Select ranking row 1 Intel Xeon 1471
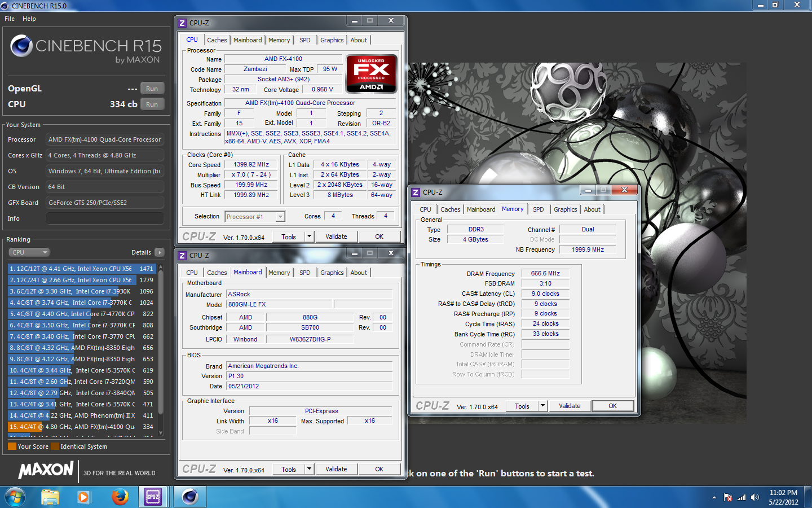Viewport: 812px width, 508px height. click(82, 269)
